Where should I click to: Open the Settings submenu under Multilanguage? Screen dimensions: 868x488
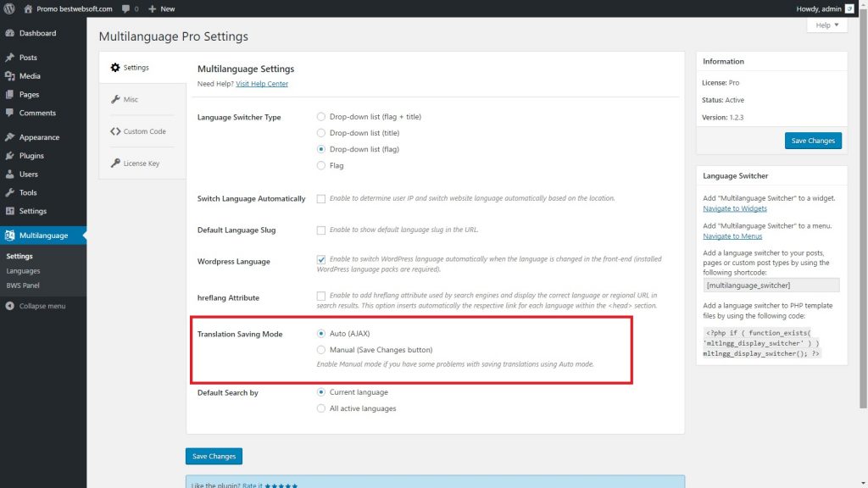pyautogui.click(x=19, y=256)
